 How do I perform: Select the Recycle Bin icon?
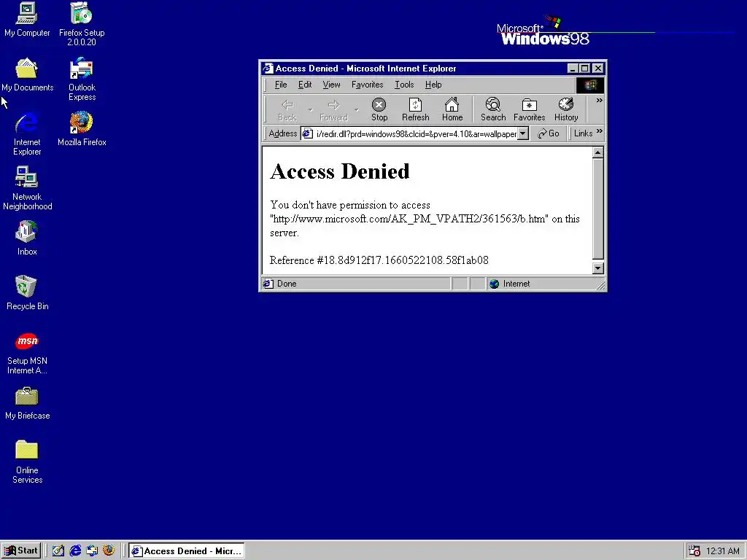tap(27, 293)
